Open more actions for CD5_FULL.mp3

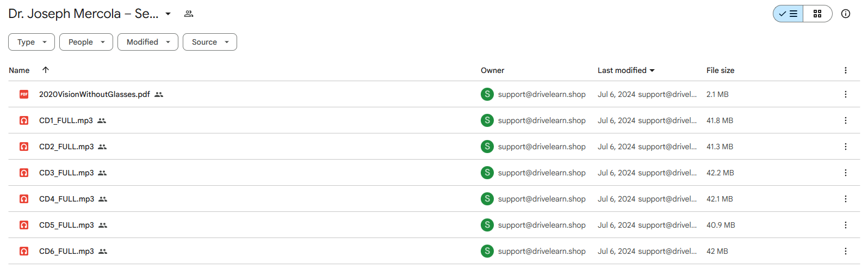pyautogui.click(x=846, y=225)
